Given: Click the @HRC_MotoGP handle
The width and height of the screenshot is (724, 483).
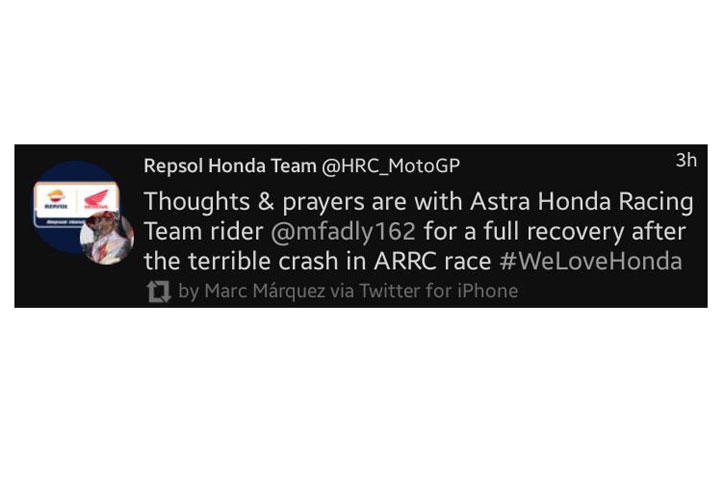Looking at the screenshot, I should (x=391, y=166).
